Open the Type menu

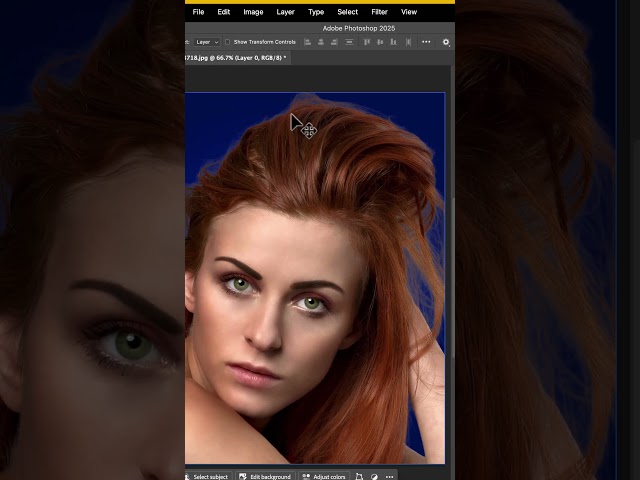(x=316, y=12)
